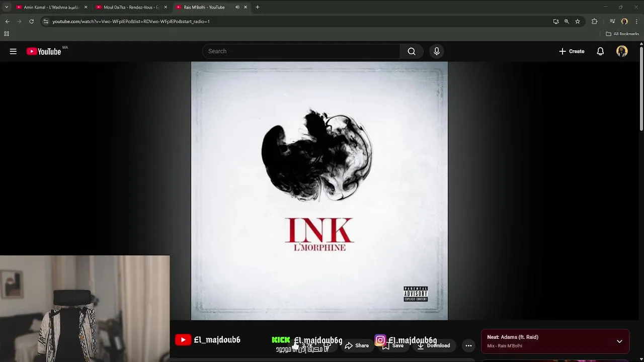Mute the Rais M'Bolhi tab audio
This screenshot has width=644, height=362.
[x=237, y=7]
